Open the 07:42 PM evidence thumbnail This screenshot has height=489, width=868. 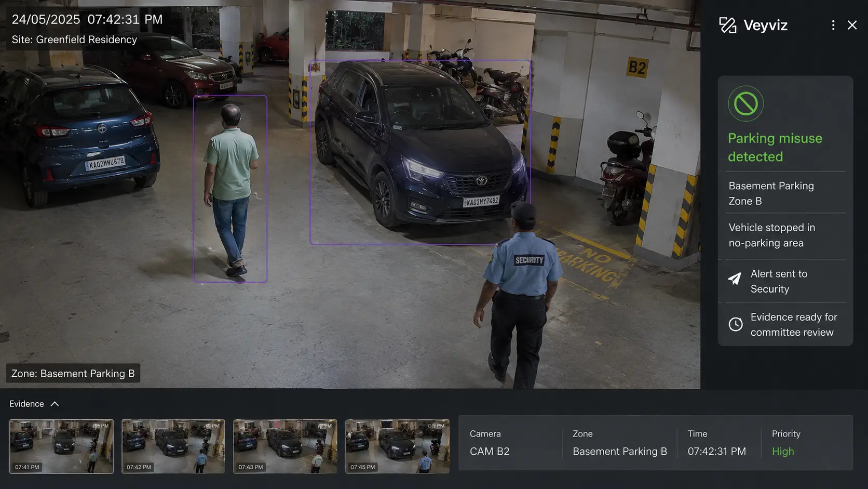173,446
